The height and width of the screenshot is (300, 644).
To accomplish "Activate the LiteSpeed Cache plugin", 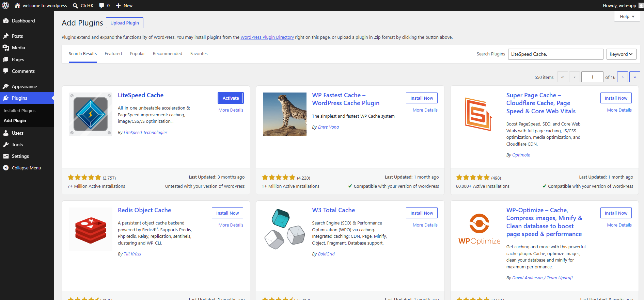I will click(231, 98).
